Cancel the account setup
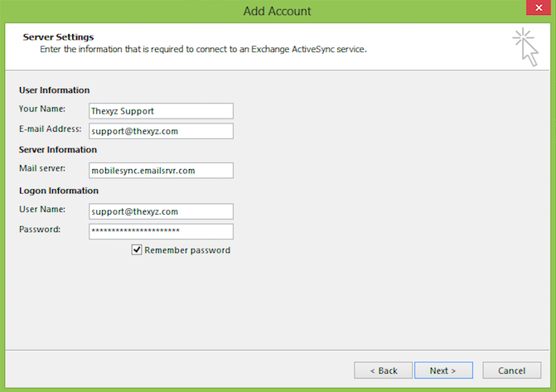 (x=512, y=370)
